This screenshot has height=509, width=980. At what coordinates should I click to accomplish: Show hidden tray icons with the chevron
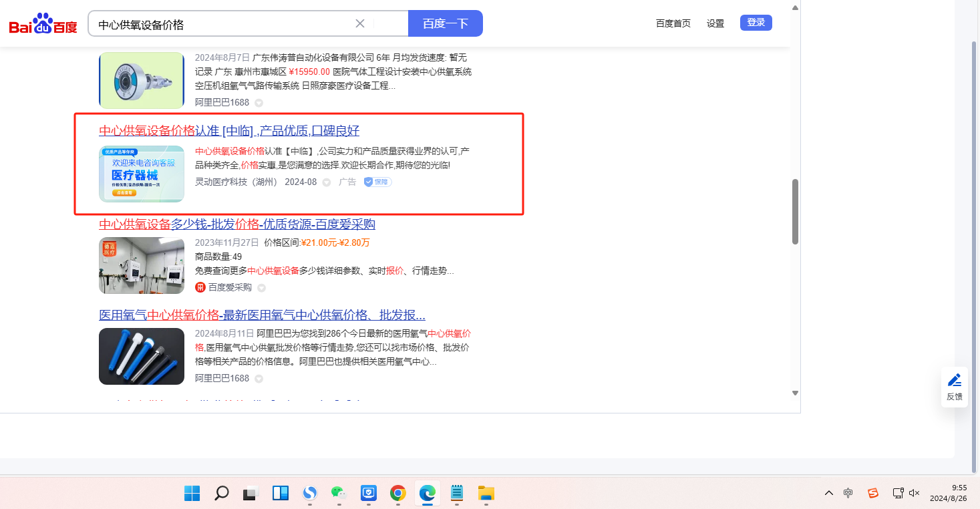(x=829, y=493)
